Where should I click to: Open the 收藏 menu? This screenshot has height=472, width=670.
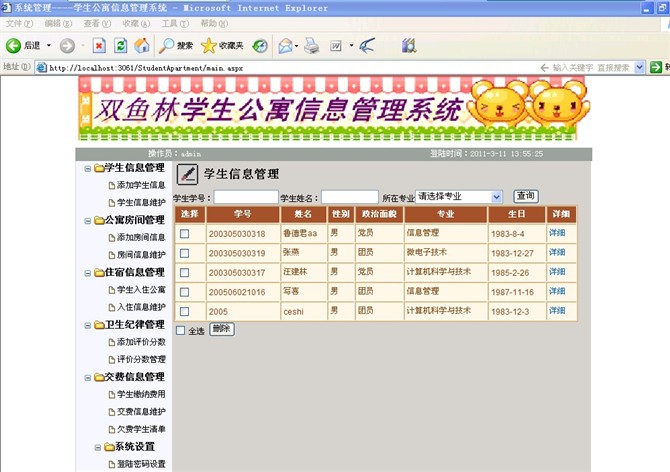136,23
